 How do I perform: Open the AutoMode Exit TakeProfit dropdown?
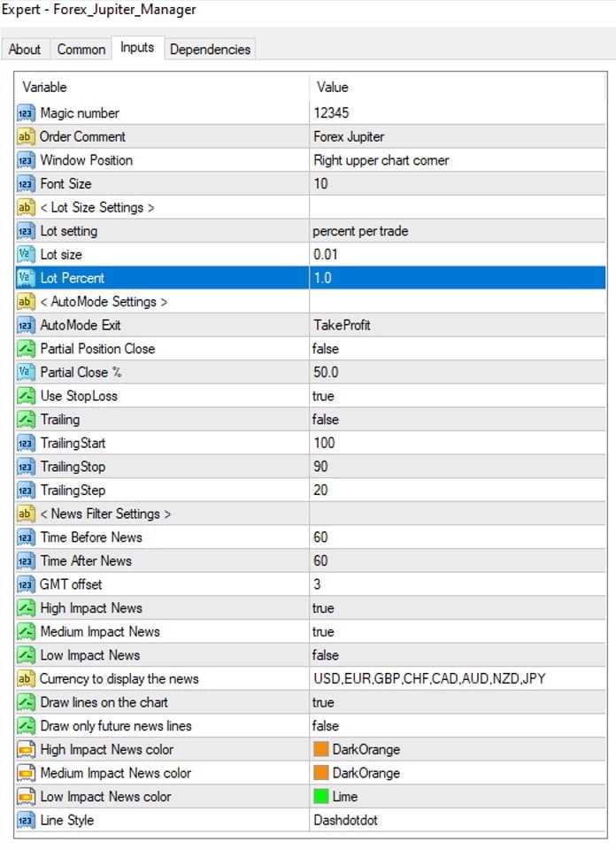pyautogui.click(x=342, y=325)
